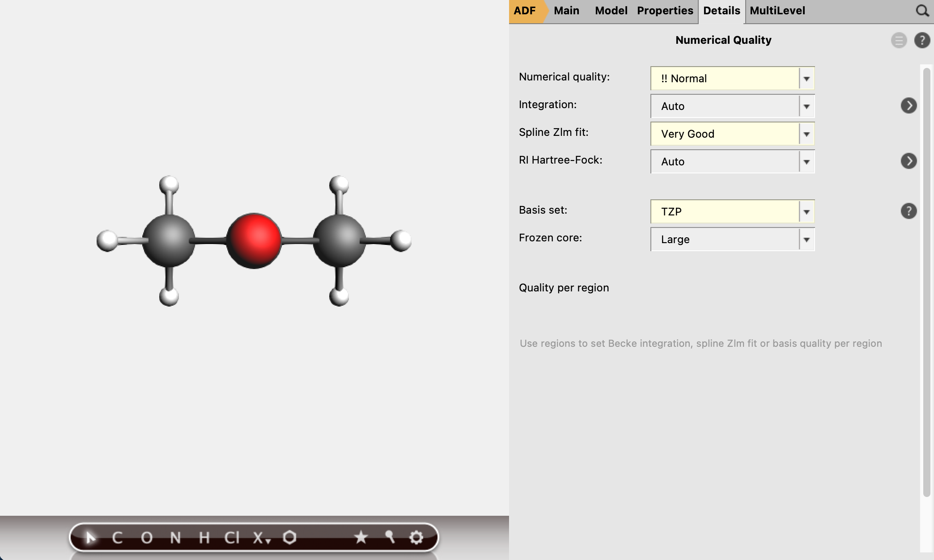Switch to the Properties tab
This screenshot has height=560, width=934.
(665, 11)
